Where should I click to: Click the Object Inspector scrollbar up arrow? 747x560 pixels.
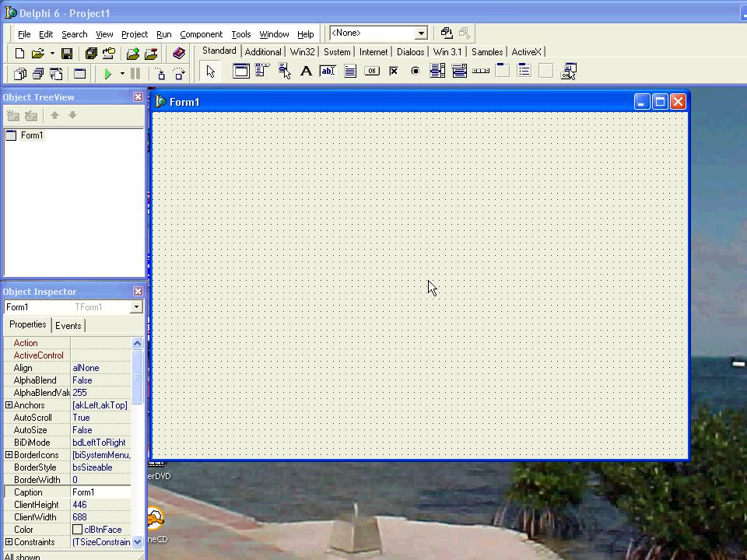pos(137,343)
